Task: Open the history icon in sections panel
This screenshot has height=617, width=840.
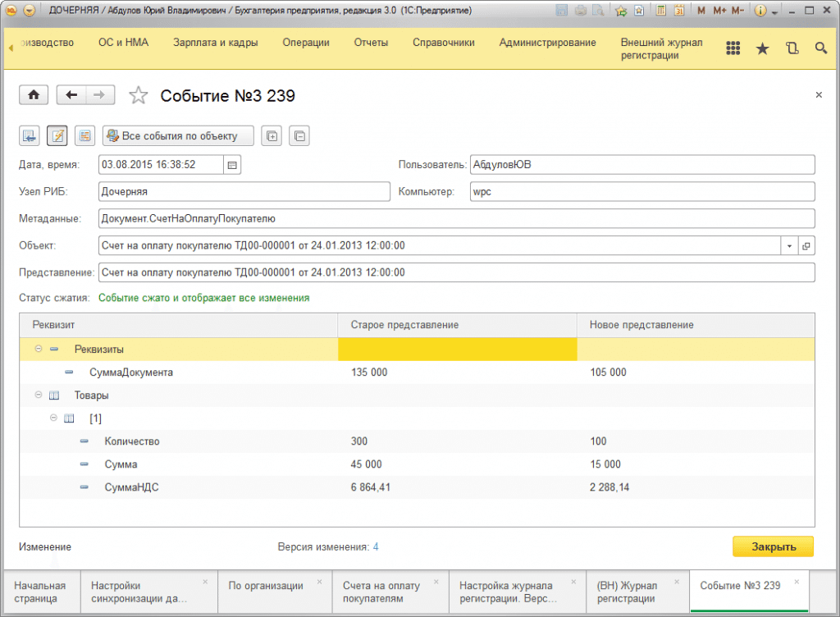Action: 792,48
